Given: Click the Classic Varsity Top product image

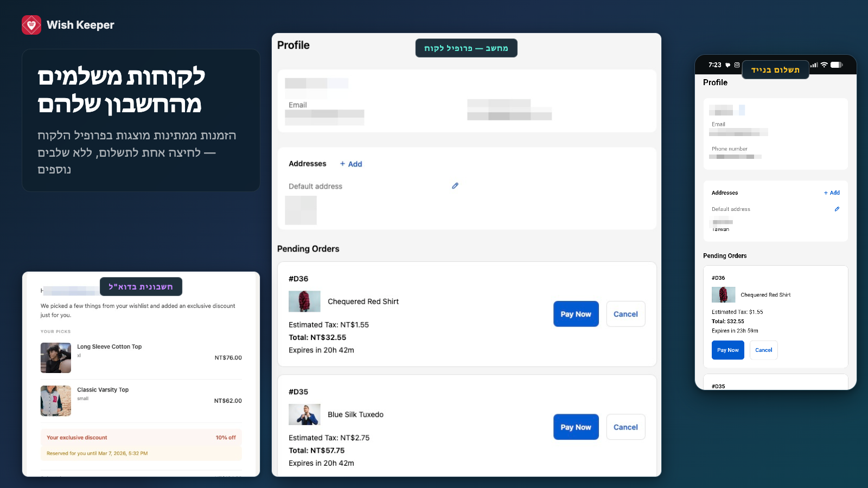Looking at the screenshot, I should (56, 401).
